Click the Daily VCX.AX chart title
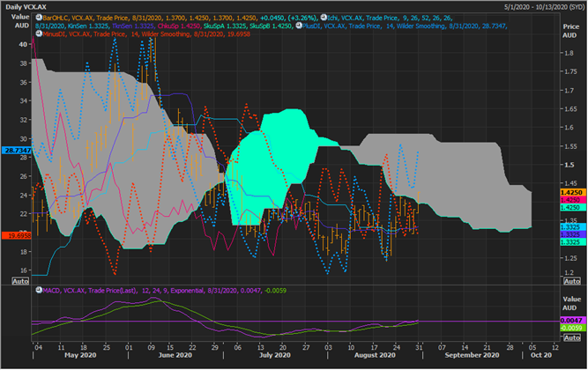The width and height of the screenshot is (588, 370). (26, 7)
